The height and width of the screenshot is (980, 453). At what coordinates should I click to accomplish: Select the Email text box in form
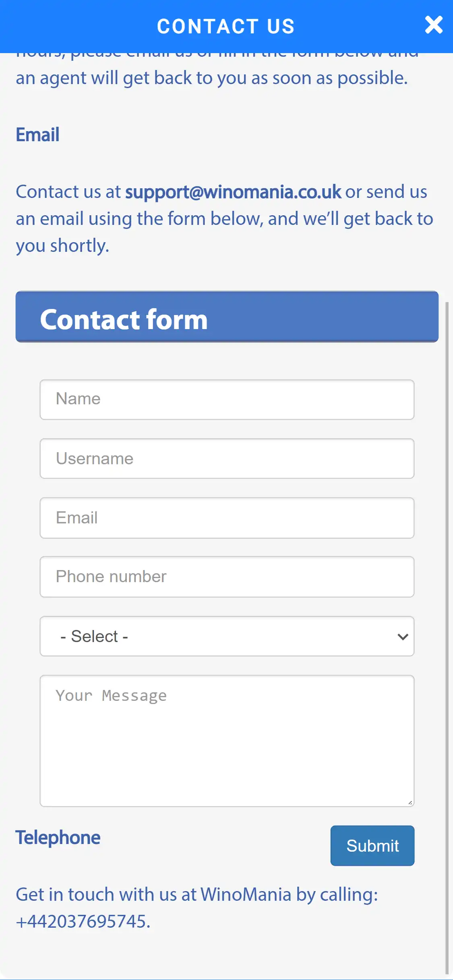point(227,518)
